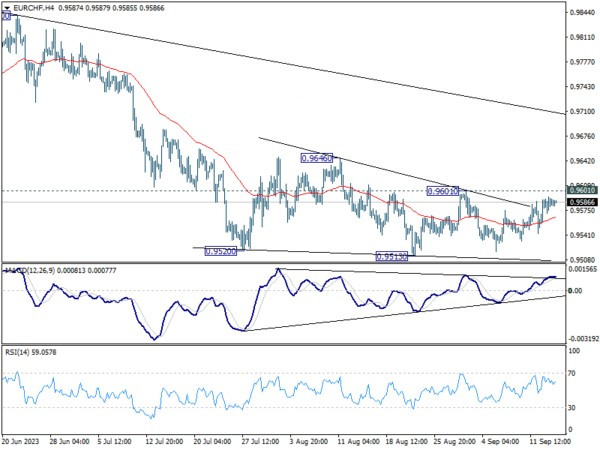600x450 pixels.
Task: Select the 0.95200 low price label
Action: (x=221, y=251)
